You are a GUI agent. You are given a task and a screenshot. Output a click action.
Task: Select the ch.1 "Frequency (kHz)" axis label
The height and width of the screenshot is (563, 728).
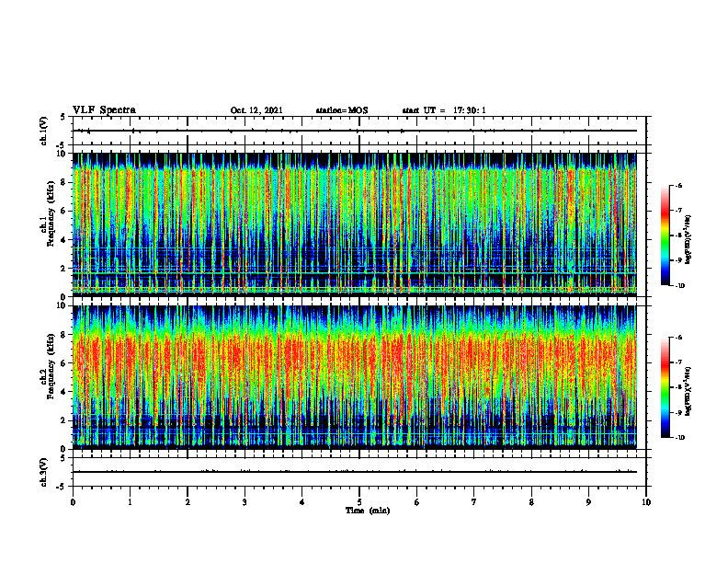click(x=51, y=213)
